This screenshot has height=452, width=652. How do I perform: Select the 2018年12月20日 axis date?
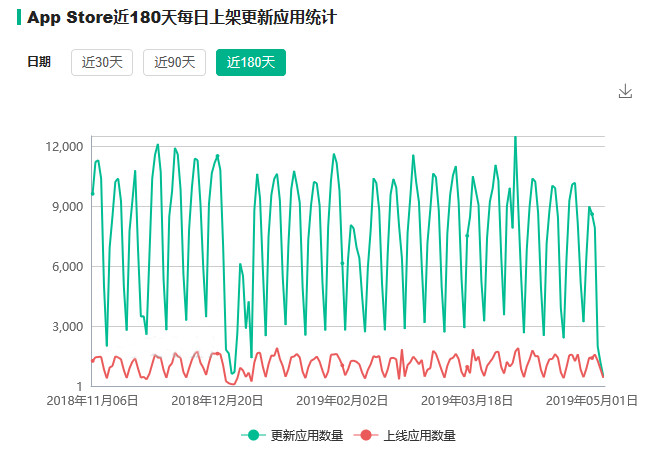[x=217, y=400]
